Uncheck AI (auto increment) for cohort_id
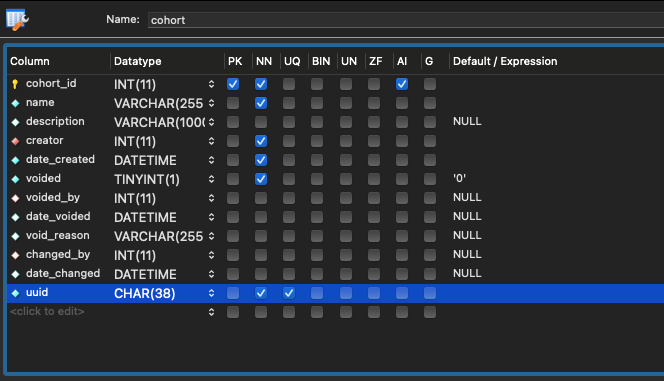The height and width of the screenshot is (381, 664). (x=402, y=84)
